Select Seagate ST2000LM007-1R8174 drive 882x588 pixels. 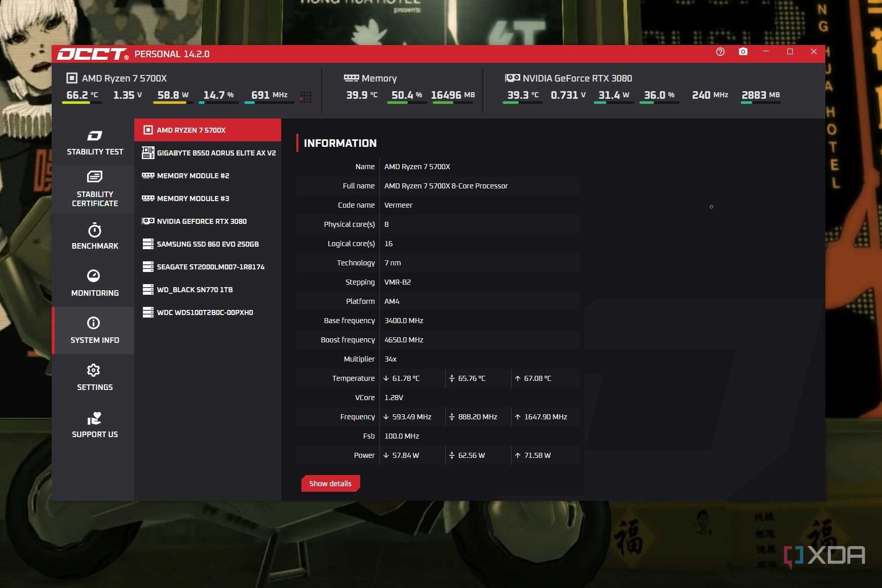(208, 267)
